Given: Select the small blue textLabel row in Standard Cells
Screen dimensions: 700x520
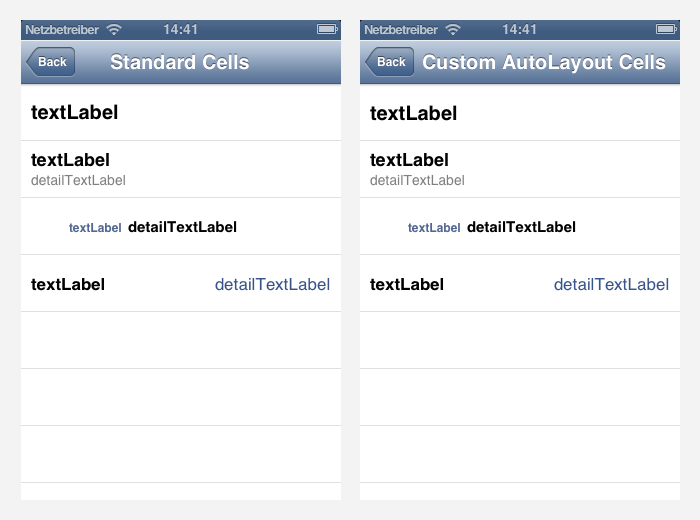Looking at the screenshot, I should (x=180, y=227).
